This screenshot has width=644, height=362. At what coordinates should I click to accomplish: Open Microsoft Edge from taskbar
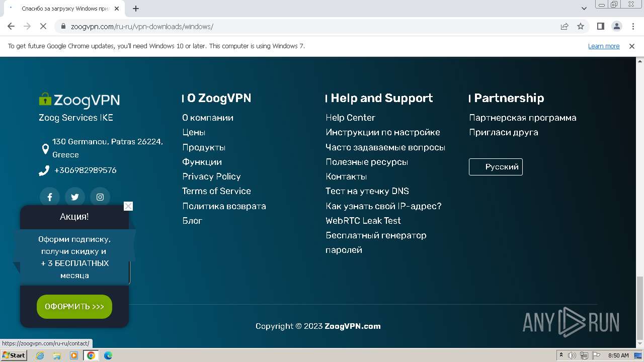[108, 355]
